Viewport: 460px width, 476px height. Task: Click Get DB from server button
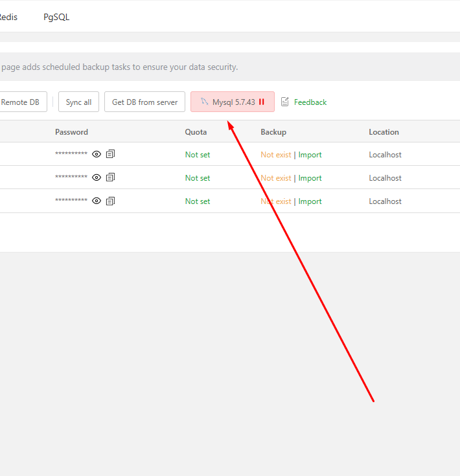click(x=144, y=102)
